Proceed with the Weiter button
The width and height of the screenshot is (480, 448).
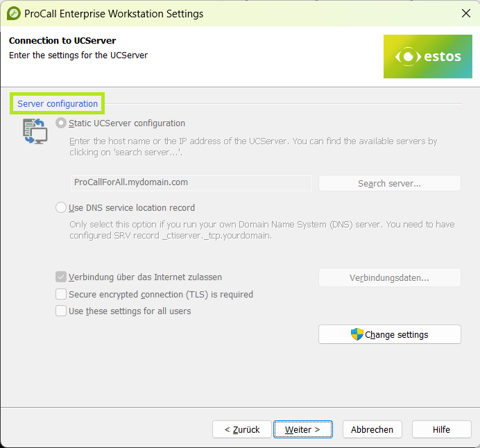[x=302, y=429]
